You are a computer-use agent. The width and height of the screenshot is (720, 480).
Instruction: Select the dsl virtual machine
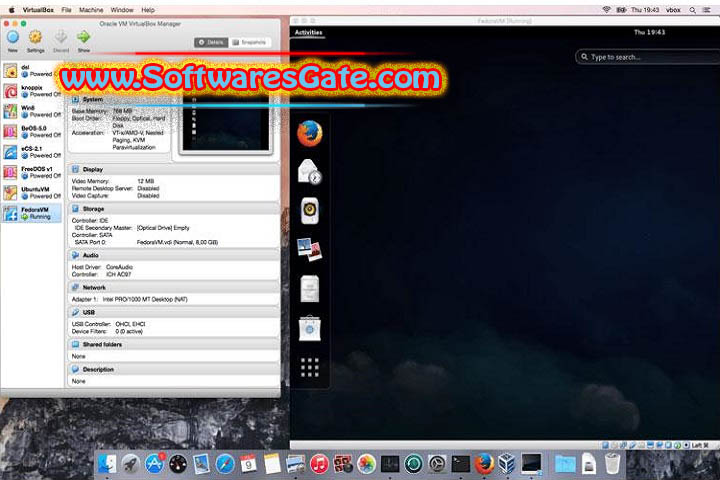[32, 71]
